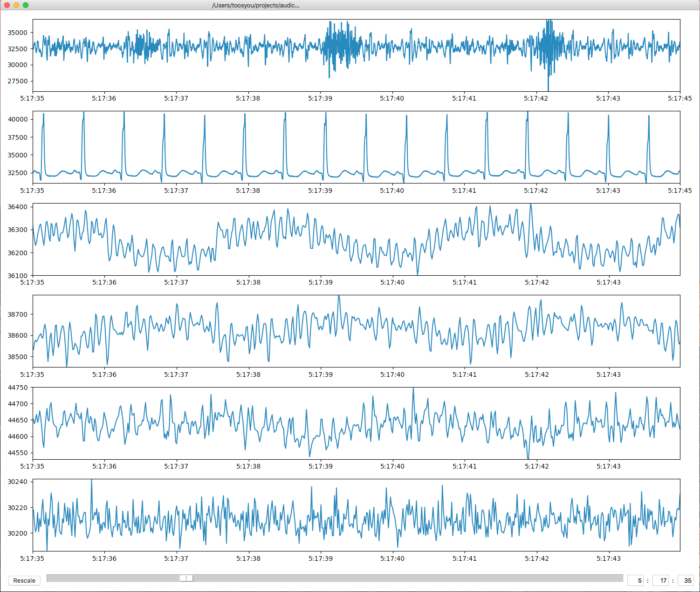The image size is (700, 592).
Task: Click the 27500 y-axis label
Action: click(18, 81)
